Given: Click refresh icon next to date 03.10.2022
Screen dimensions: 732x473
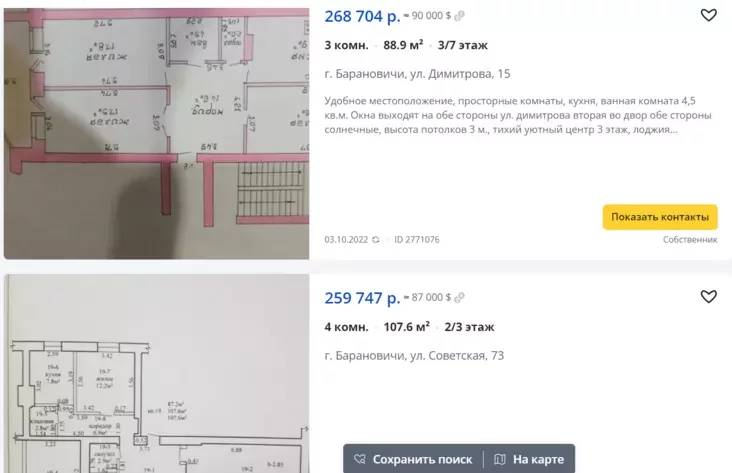Looking at the screenshot, I should (x=375, y=240).
